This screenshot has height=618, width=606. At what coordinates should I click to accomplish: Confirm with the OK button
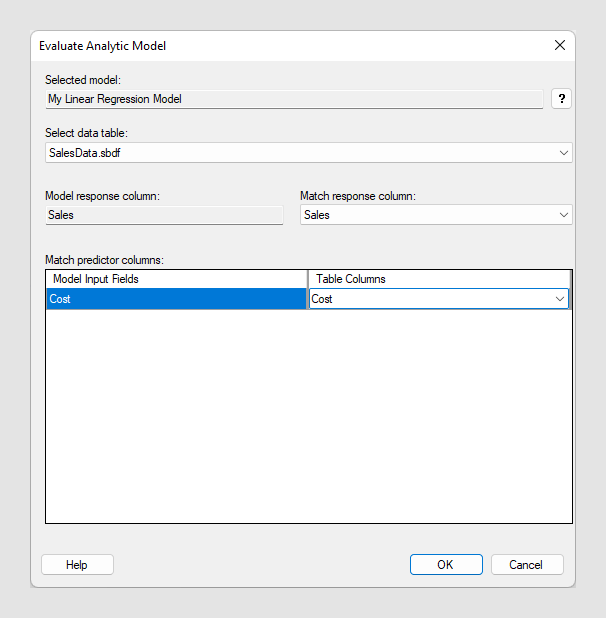tap(446, 564)
